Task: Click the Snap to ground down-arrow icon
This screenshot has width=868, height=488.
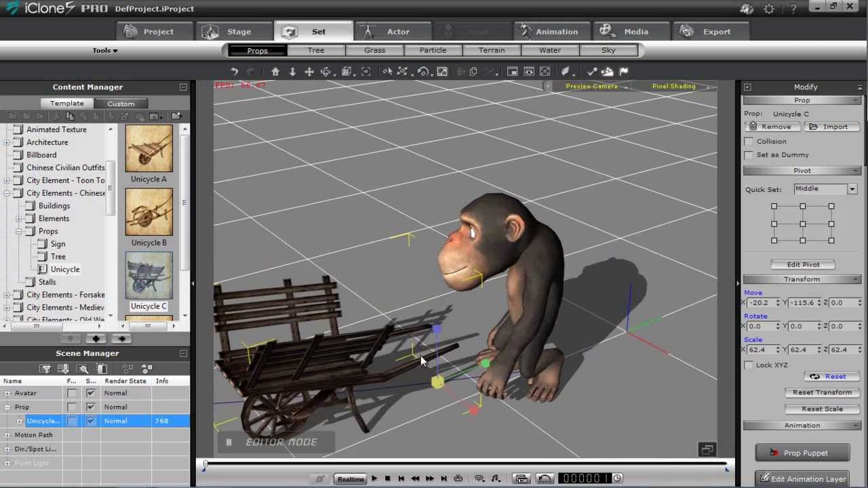Action: point(292,71)
